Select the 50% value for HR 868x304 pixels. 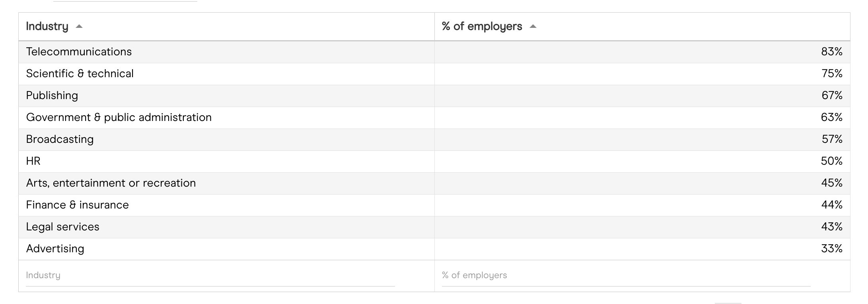(x=831, y=161)
